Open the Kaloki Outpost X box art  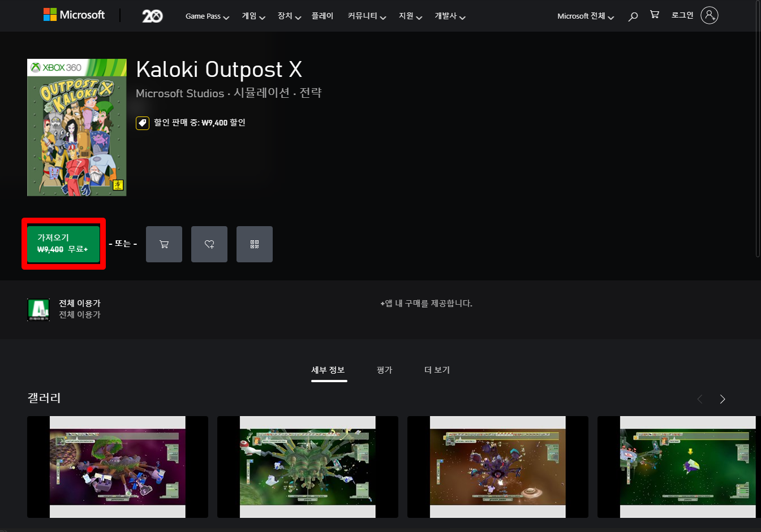(x=77, y=127)
